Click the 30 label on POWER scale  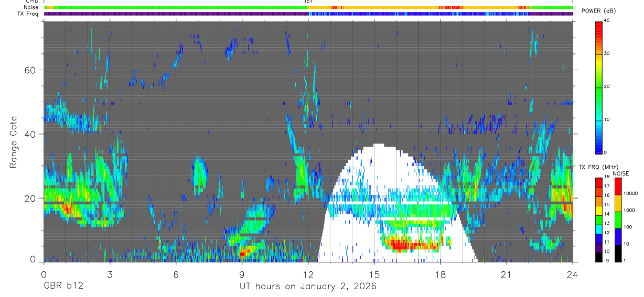608,53
